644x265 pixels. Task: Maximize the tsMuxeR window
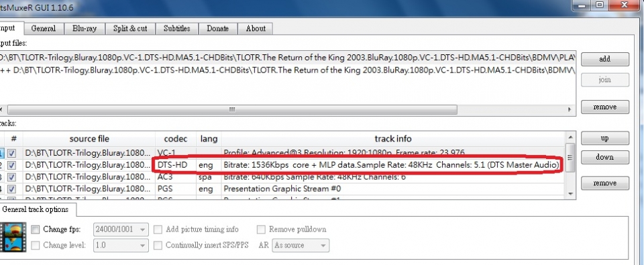click(x=600, y=5)
